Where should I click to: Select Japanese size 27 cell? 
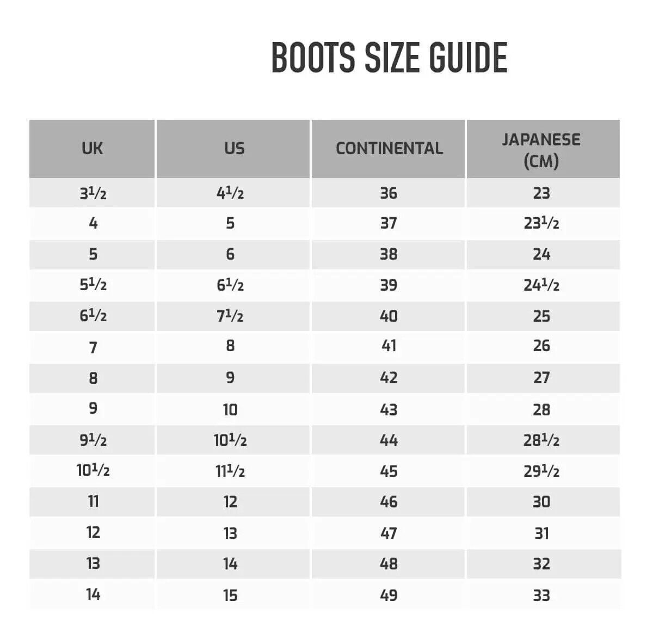[x=541, y=378]
